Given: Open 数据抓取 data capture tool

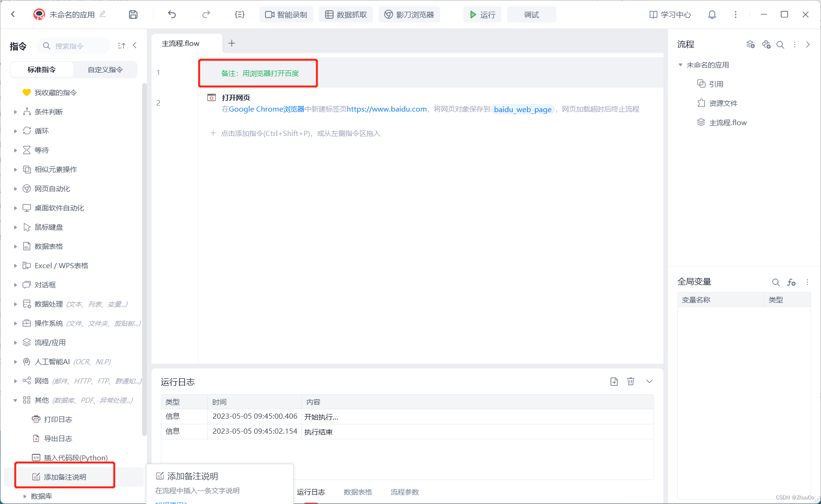Looking at the screenshot, I should 346,15.
